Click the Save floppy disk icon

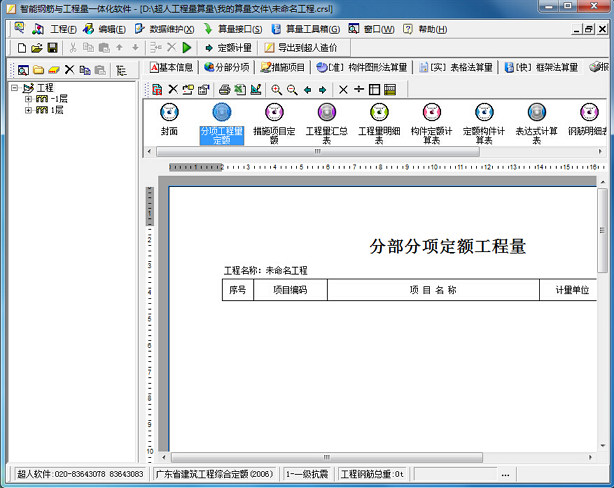(52, 48)
